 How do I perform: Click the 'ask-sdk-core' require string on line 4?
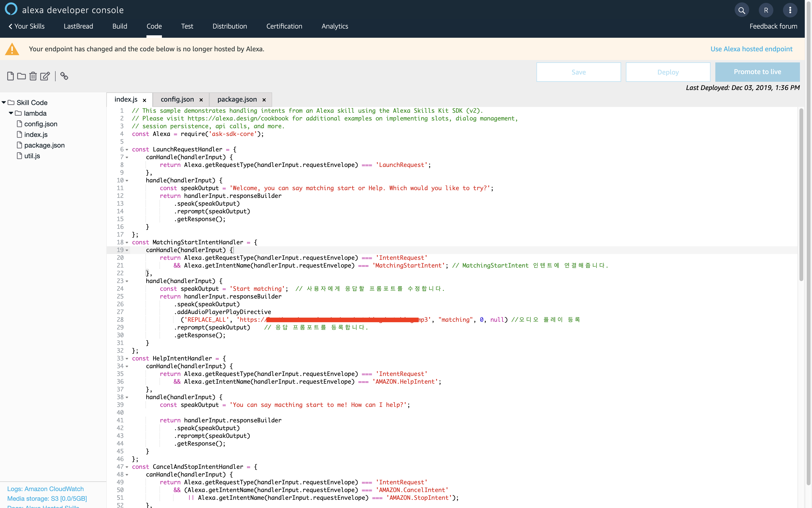[233, 134]
